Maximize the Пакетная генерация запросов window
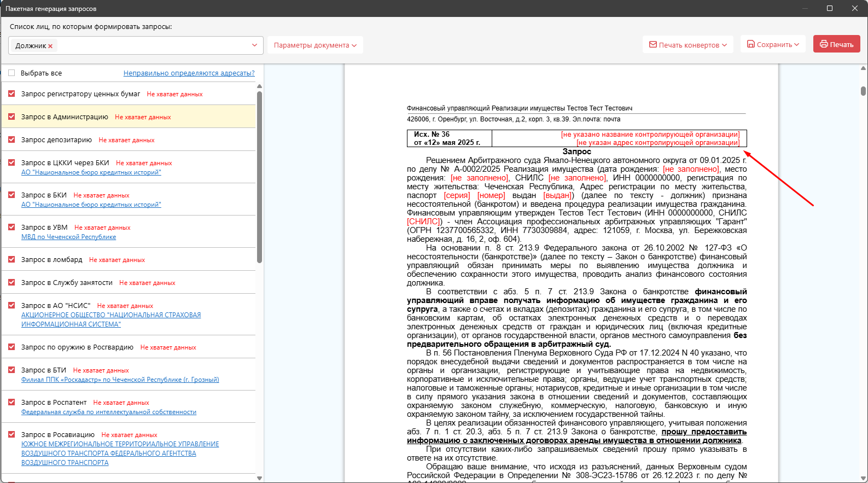Viewport: 868px width, 483px height. pyautogui.click(x=830, y=8)
